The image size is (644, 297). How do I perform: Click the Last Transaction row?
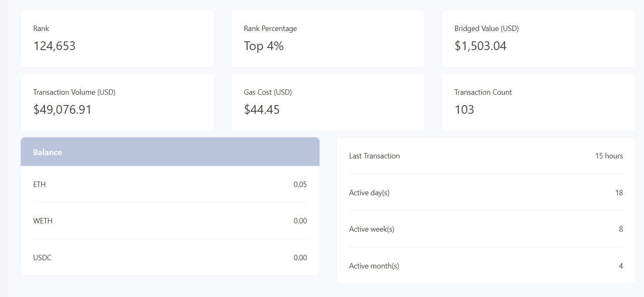click(486, 156)
